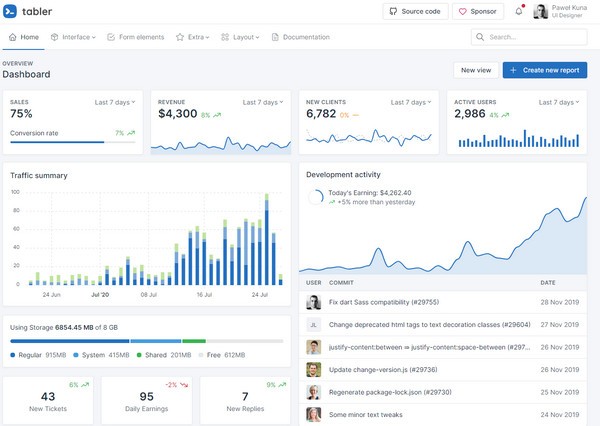Open the Form elements menu
Image resolution: width=600 pixels, height=426 pixels.
click(136, 37)
